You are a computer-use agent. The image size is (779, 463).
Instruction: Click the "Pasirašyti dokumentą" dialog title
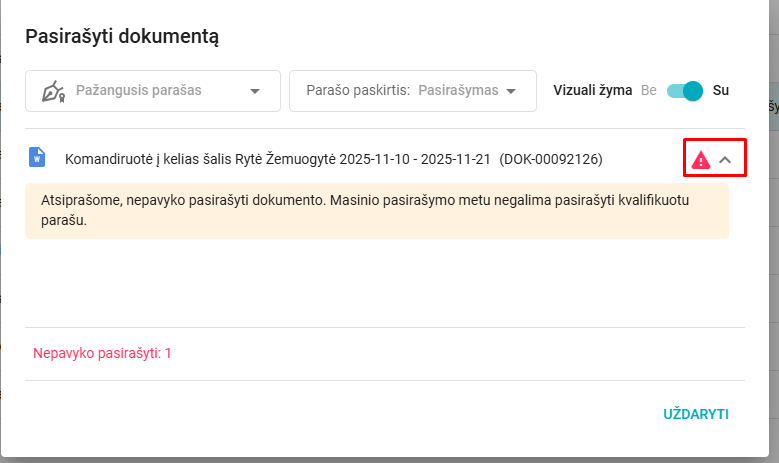click(x=122, y=37)
